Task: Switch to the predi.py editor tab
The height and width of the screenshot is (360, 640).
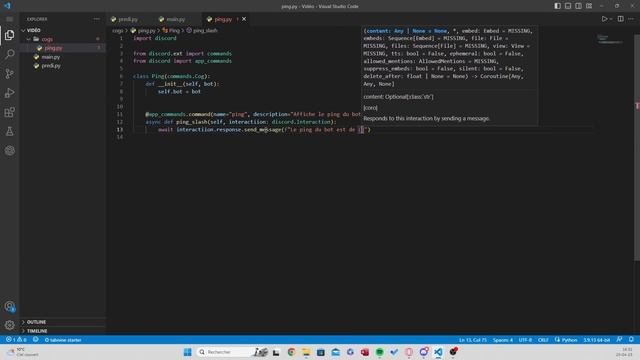Action: tap(128, 19)
